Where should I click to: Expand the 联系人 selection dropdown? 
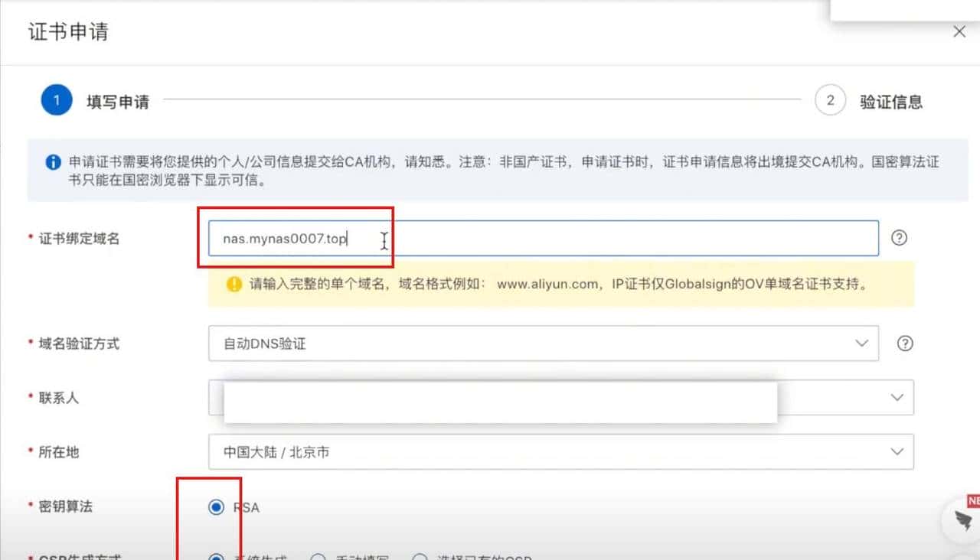(x=896, y=397)
